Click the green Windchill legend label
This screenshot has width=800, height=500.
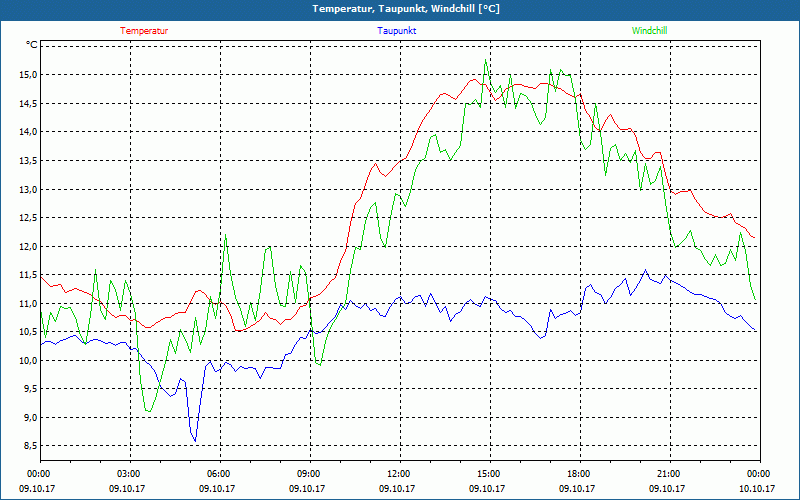(x=649, y=31)
